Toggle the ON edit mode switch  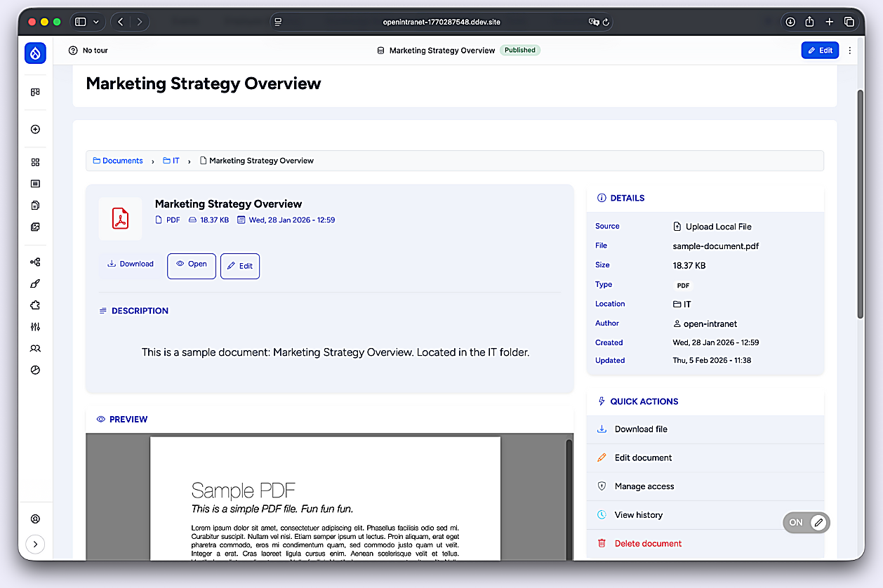806,522
